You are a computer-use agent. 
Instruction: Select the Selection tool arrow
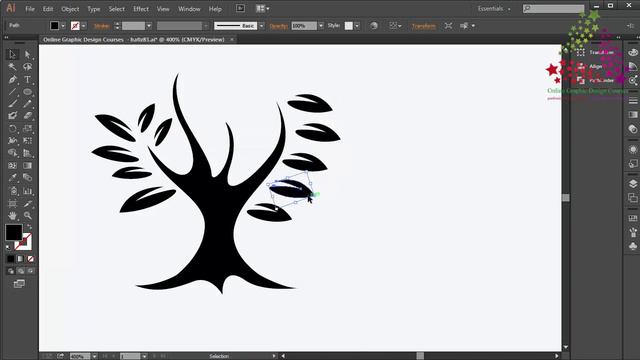click(12, 54)
